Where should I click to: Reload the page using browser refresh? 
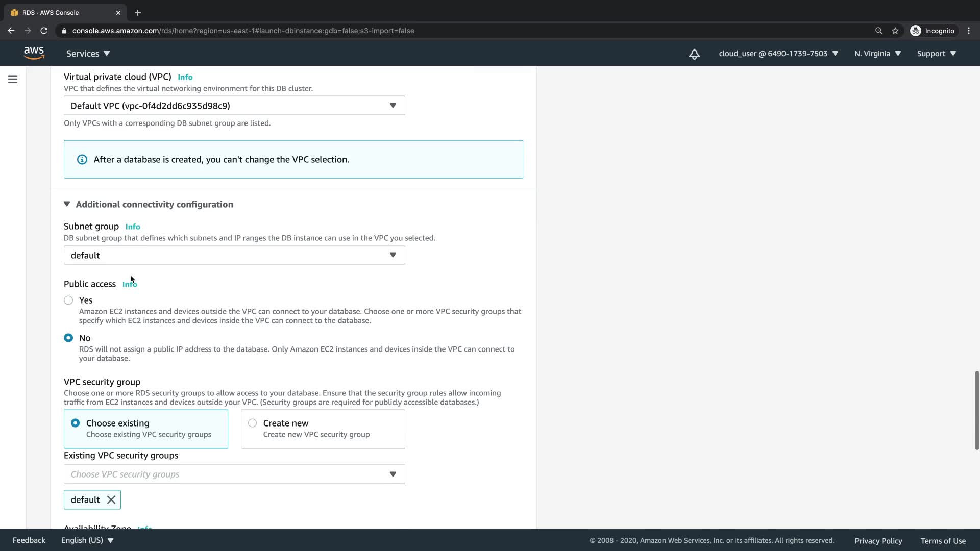[x=44, y=31]
